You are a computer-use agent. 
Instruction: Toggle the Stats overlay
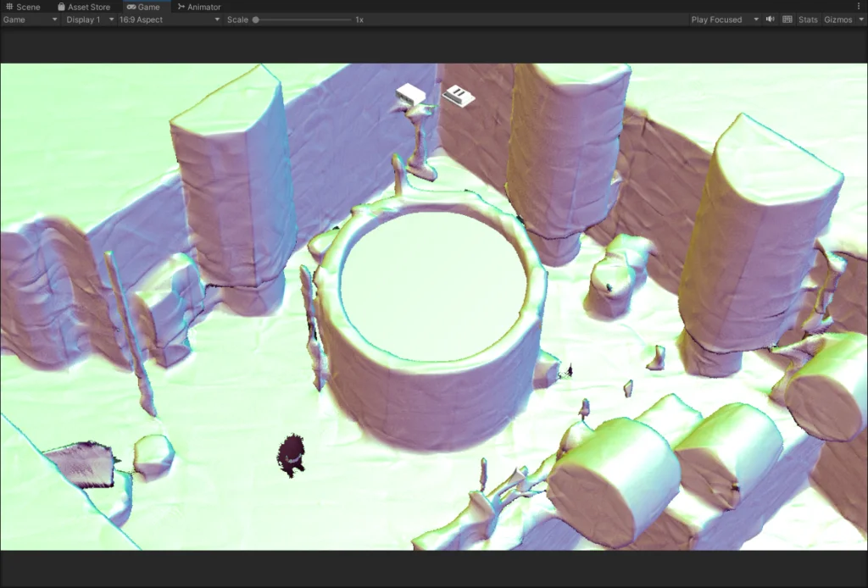(808, 19)
